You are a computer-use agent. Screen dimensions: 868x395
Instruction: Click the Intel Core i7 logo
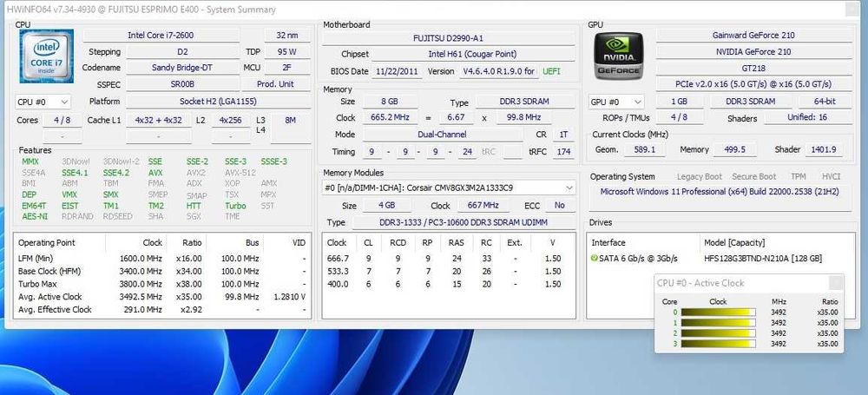(46, 56)
